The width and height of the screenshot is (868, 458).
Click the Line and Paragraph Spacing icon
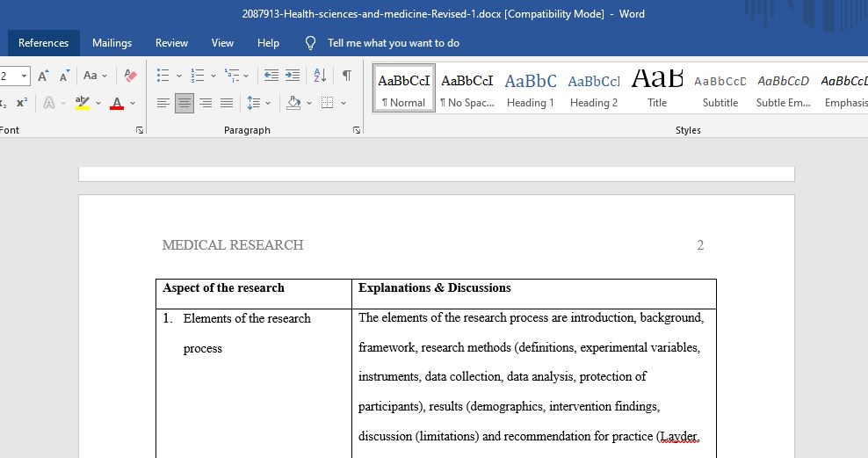(x=254, y=103)
